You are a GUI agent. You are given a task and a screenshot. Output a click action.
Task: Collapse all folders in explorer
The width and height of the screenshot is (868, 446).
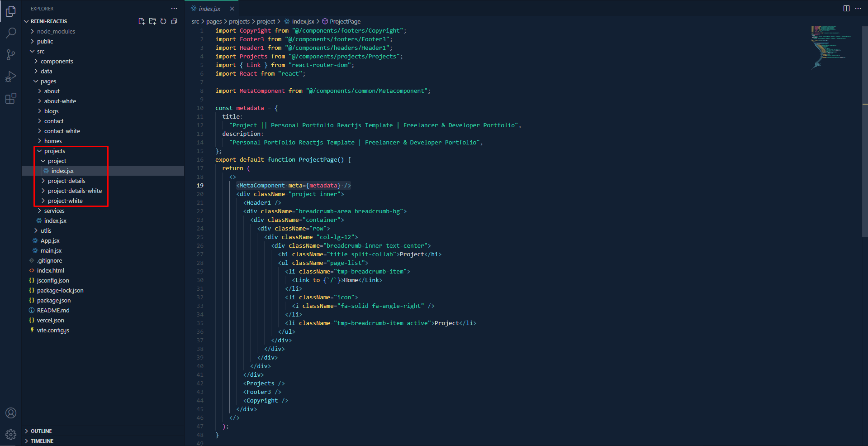[x=174, y=21]
